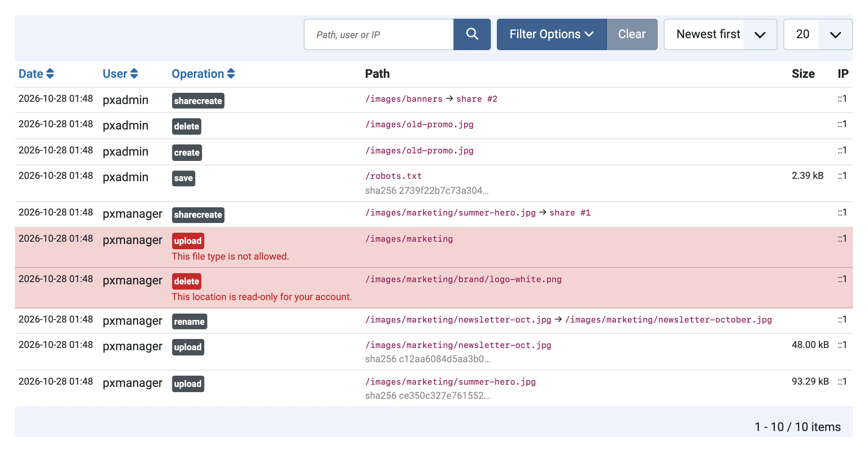
Task: Click the 2.39 kB size value
Action: 807,175
